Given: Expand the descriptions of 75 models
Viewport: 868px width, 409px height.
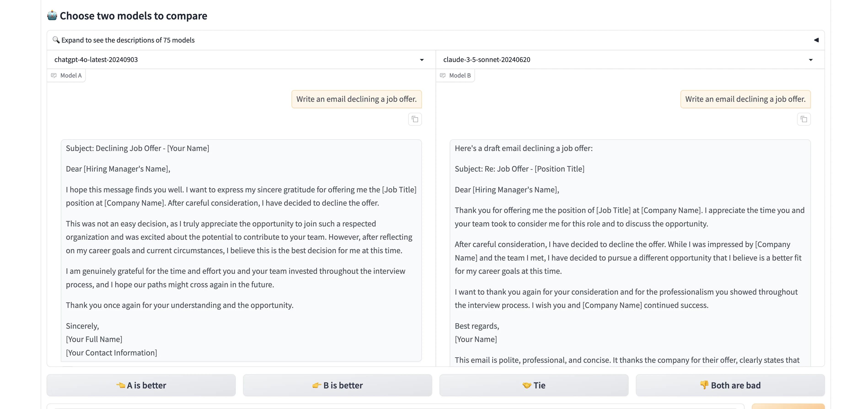Looking at the screenshot, I should (x=128, y=40).
